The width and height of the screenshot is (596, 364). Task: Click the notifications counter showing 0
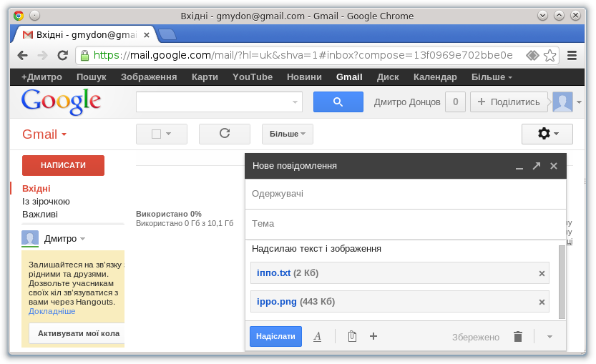tap(455, 102)
